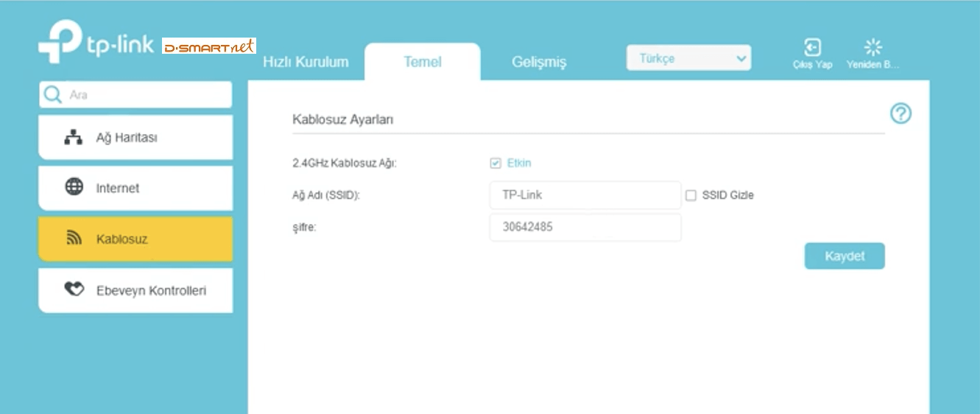Screen dimensions: 980x414
Task: Click the Ağ Adı (SSID) input field
Action: click(585, 195)
